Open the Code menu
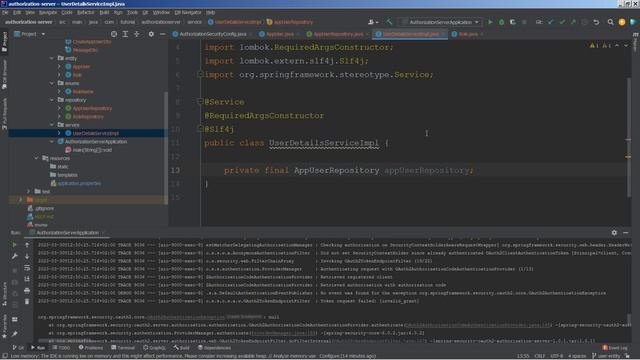This screenshot has width=640, height=360. coord(67,13)
